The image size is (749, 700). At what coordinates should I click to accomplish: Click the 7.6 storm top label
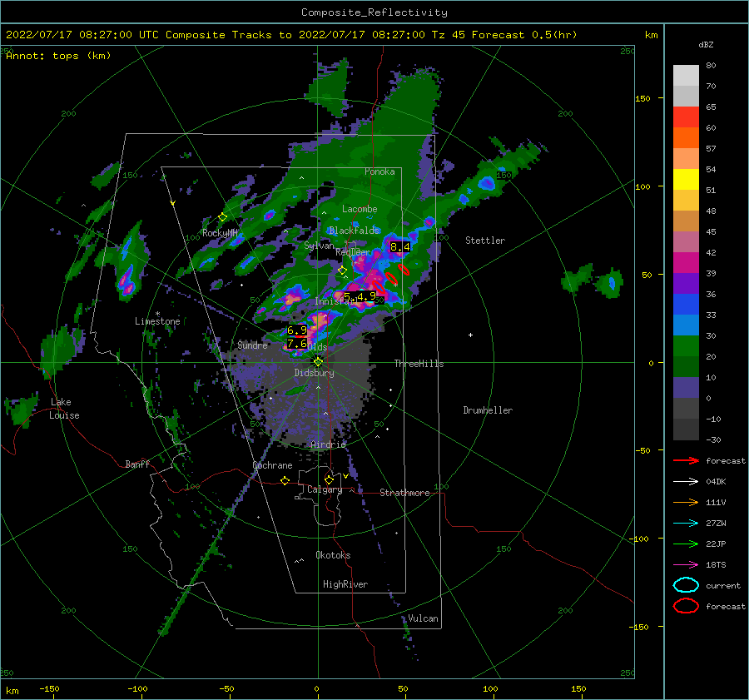tap(296, 344)
